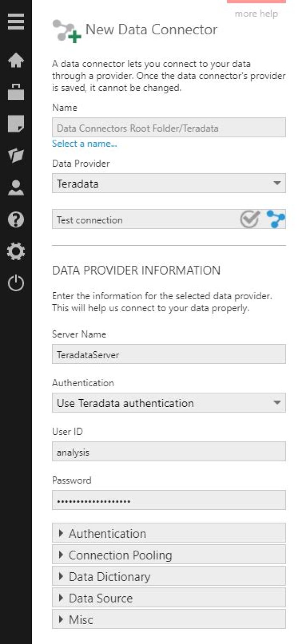Open the briefcase projects icon
The width and height of the screenshot is (306, 644).
click(16, 91)
